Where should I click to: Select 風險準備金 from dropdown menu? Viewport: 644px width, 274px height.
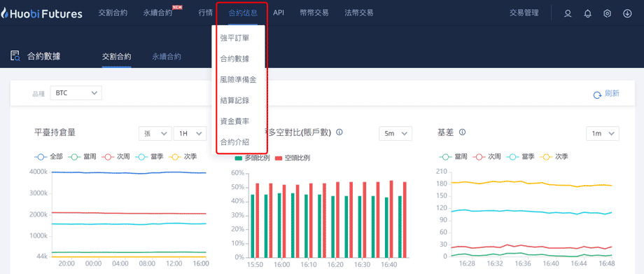tap(238, 80)
